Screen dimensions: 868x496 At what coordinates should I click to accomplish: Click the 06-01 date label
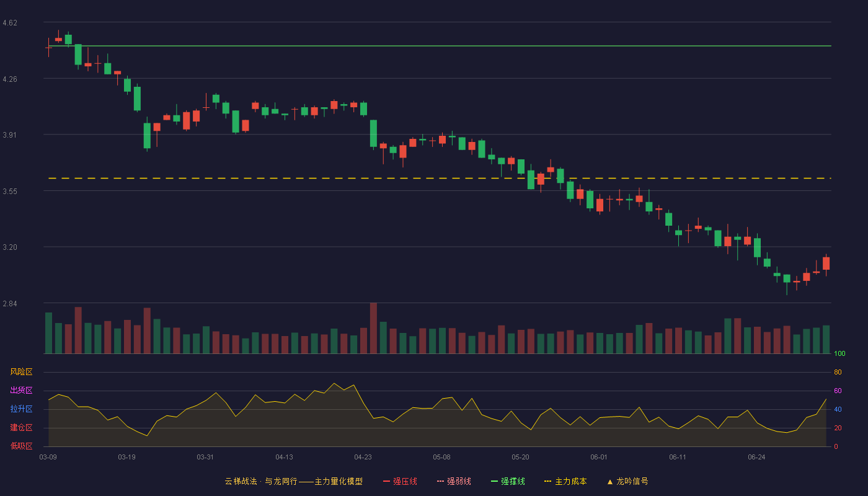(x=599, y=457)
